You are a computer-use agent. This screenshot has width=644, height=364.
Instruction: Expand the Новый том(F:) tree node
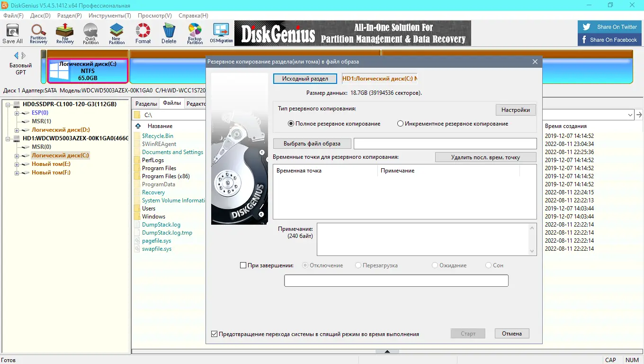(x=17, y=173)
